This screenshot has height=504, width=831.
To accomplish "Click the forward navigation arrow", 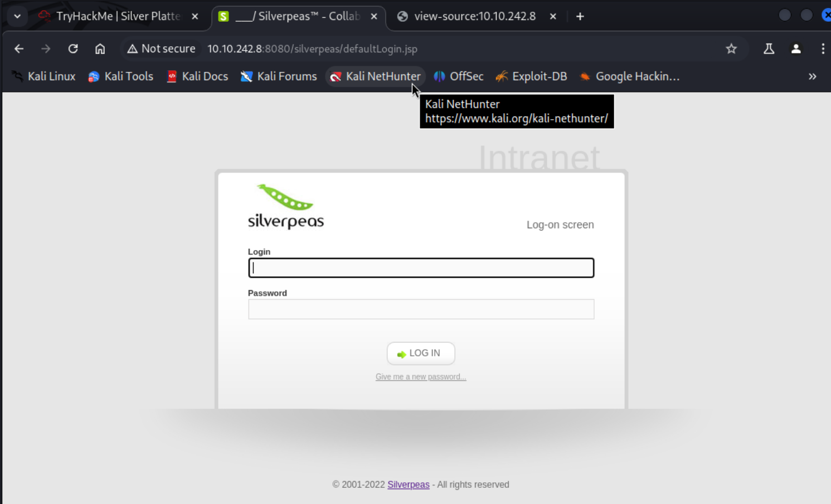I will [x=46, y=49].
